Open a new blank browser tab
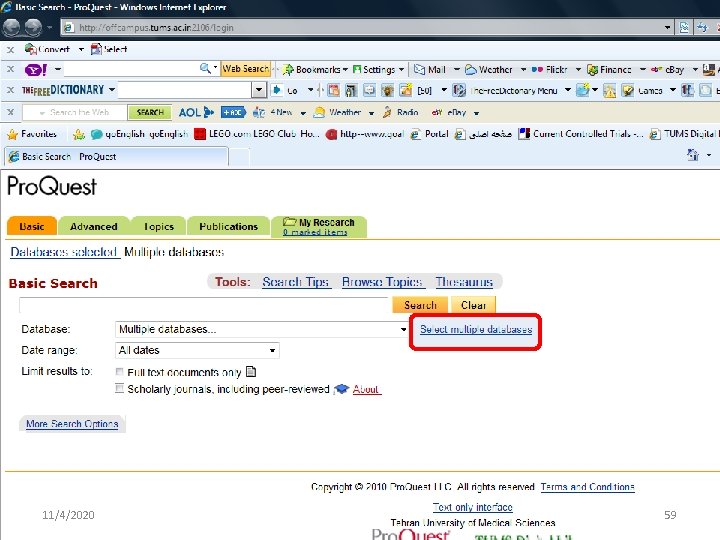Screen dimensions: 720x540 tap(239, 157)
